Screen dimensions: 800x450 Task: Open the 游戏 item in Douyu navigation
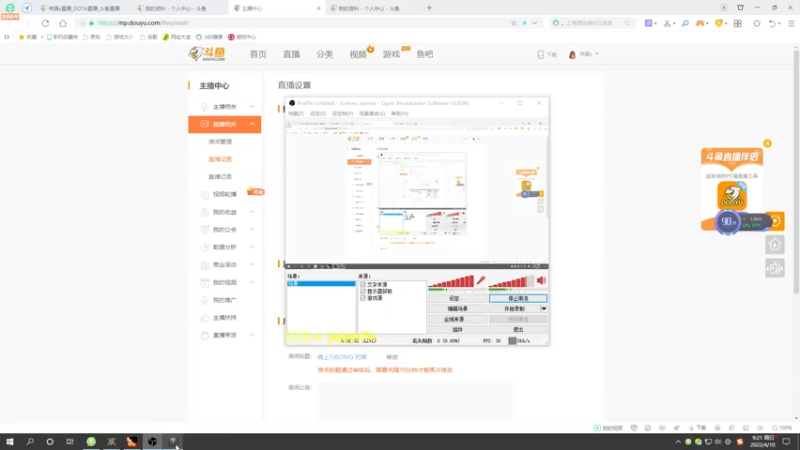391,54
